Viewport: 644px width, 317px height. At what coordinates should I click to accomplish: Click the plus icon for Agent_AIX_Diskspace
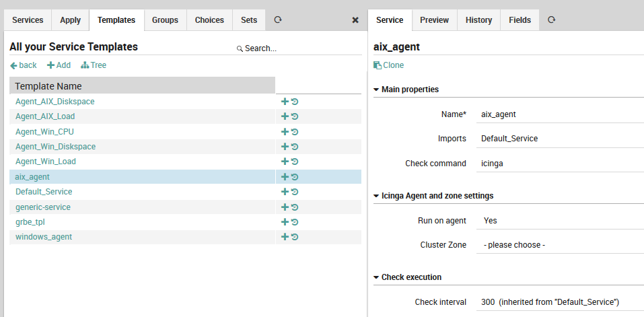pyautogui.click(x=285, y=102)
